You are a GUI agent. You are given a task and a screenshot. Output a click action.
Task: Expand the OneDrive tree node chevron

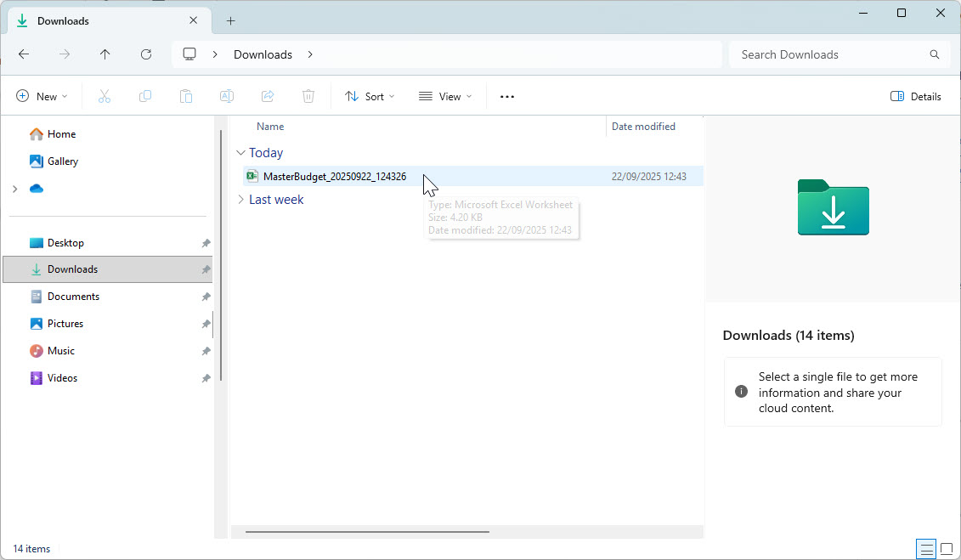pyautogui.click(x=14, y=189)
